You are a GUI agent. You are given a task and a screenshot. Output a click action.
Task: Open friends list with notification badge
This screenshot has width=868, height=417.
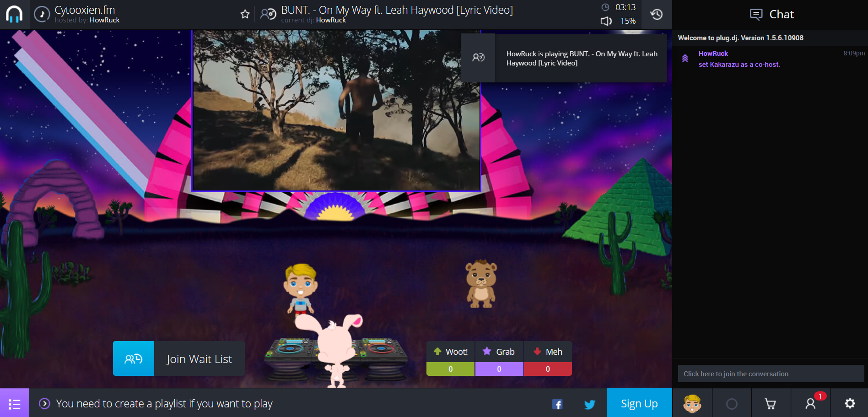(x=811, y=403)
